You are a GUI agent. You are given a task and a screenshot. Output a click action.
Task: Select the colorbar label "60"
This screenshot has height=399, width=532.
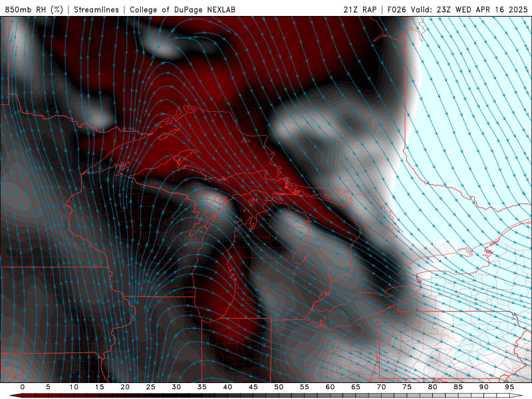tap(330, 387)
